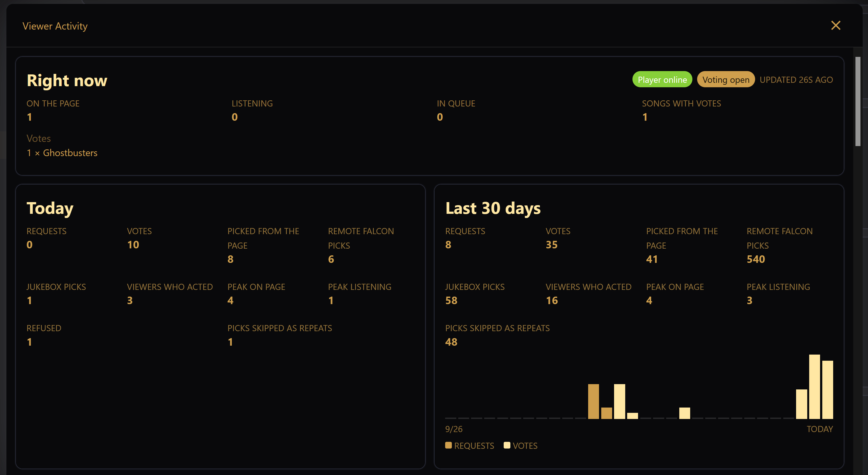
Task: Click the tallest requests bar in chart
Action: [x=593, y=402]
